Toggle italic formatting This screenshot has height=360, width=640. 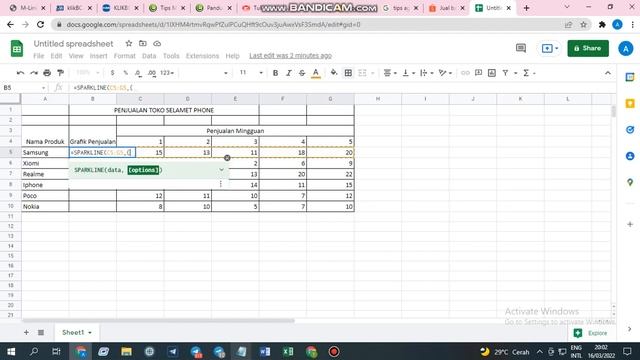click(x=289, y=73)
